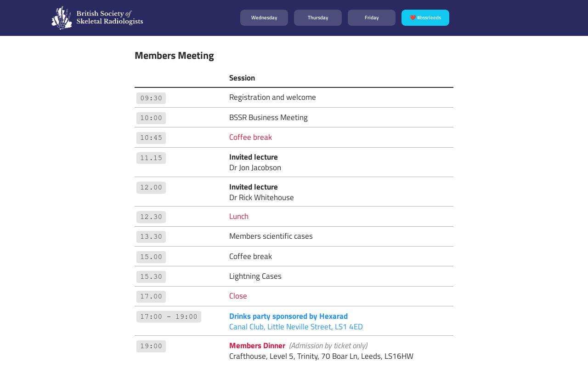Click the Drinks party sponsored by Hexarad link
This screenshot has width=588, height=368.
(288, 316)
